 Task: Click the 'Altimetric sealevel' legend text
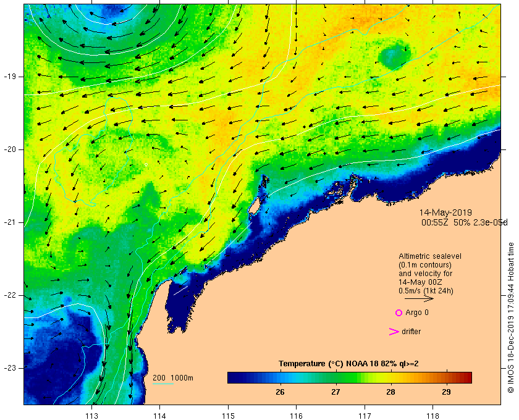click(x=430, y=256)
